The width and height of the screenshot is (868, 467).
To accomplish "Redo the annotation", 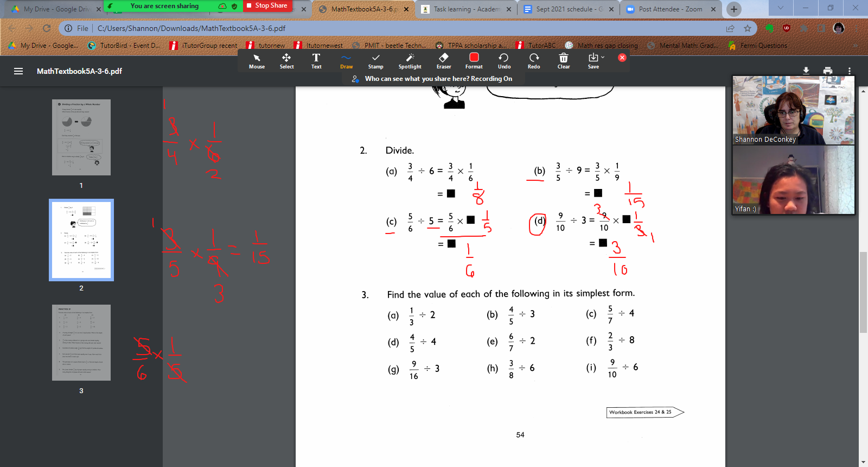I will pyautogui.click(x=534, y=61).
